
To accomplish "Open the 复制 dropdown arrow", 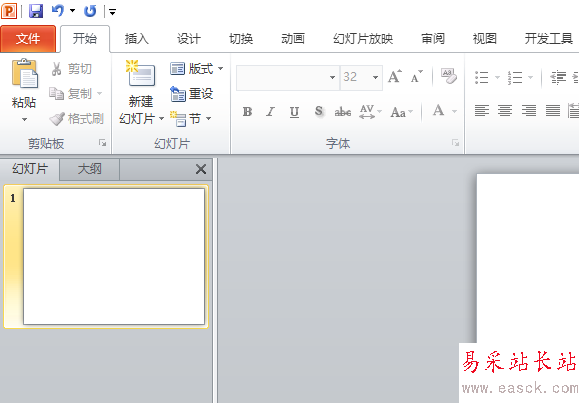I will (99, 94).
